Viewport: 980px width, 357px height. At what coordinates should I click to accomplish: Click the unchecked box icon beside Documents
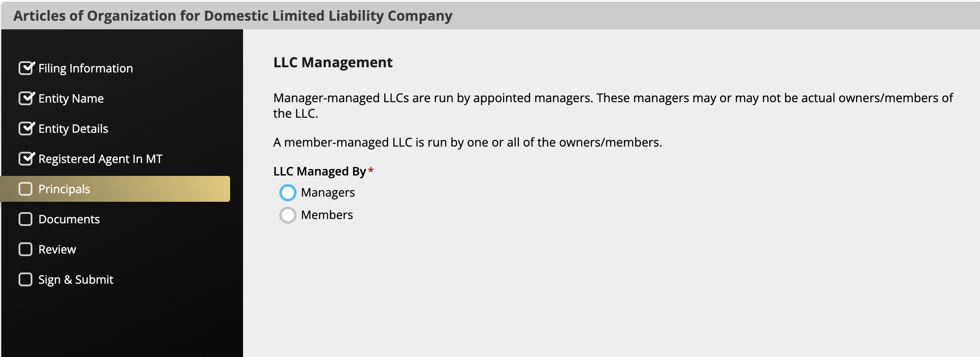(x=25, y=219)
